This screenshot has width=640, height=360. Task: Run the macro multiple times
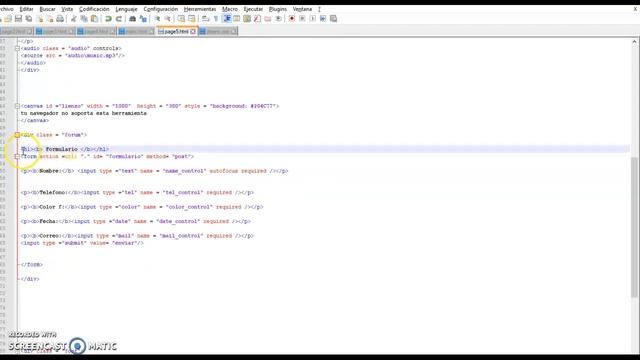click(323, 19)
